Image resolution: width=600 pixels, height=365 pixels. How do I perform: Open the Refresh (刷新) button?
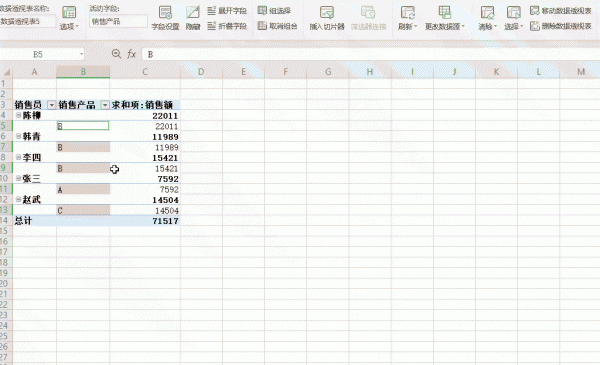pos(407,18)
